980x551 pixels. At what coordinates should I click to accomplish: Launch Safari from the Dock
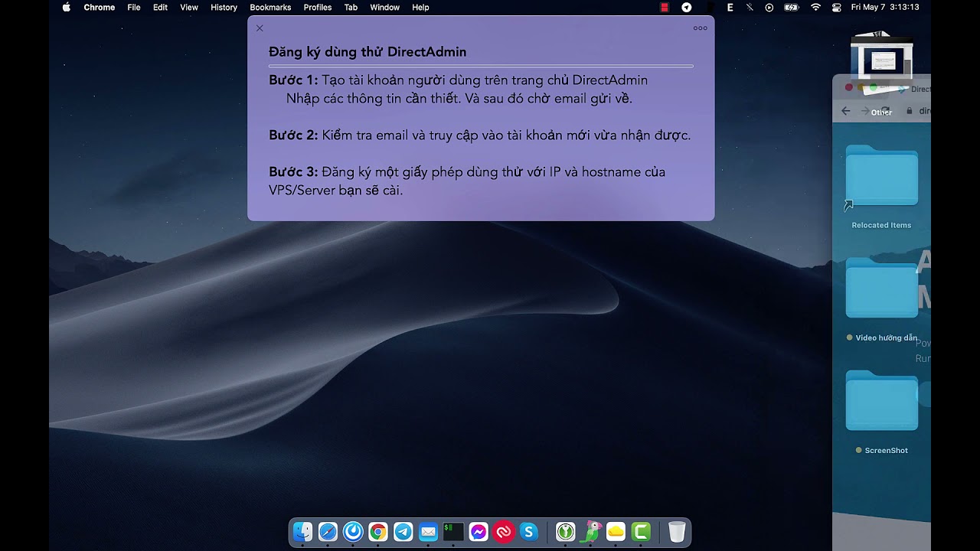[x=328, y=532]
